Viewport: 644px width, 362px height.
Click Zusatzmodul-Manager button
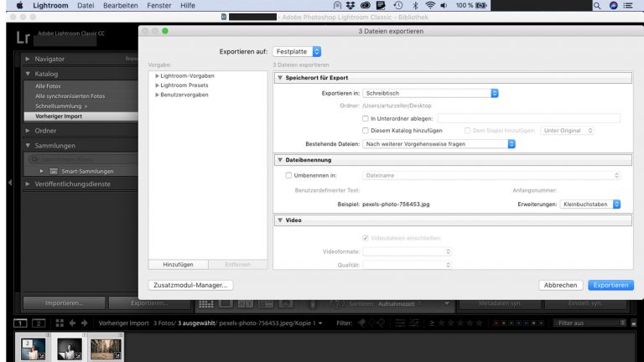pos(190,285)
